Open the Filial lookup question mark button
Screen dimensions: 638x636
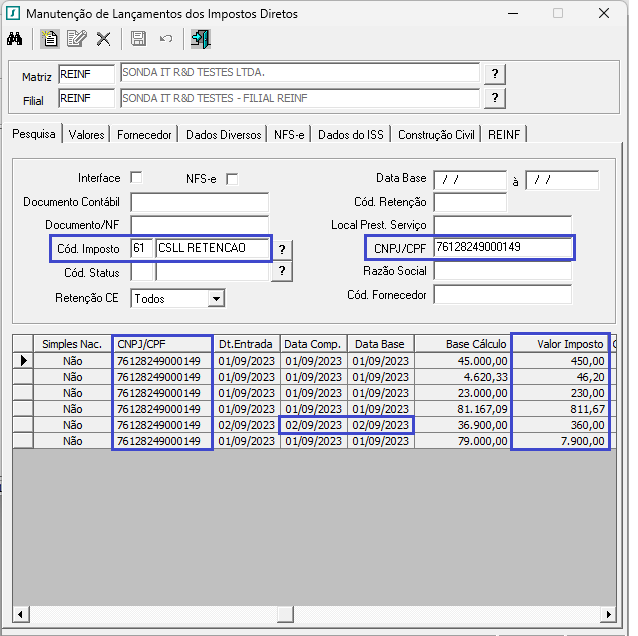pyautogui.click(x=495, y=98)
